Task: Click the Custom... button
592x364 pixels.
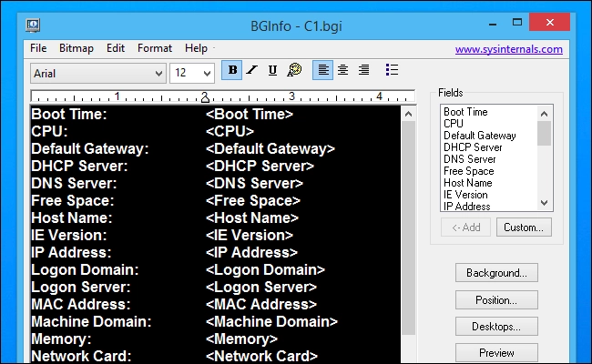Action: 524,227
